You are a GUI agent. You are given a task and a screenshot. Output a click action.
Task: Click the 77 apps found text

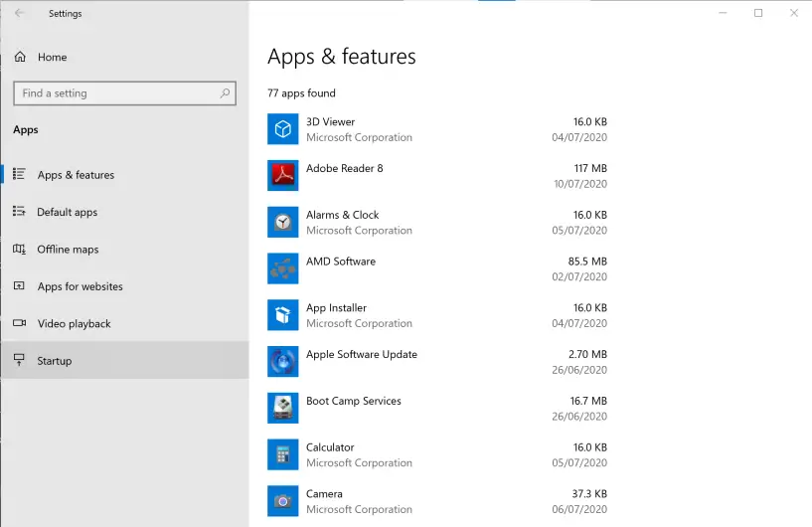301,93
